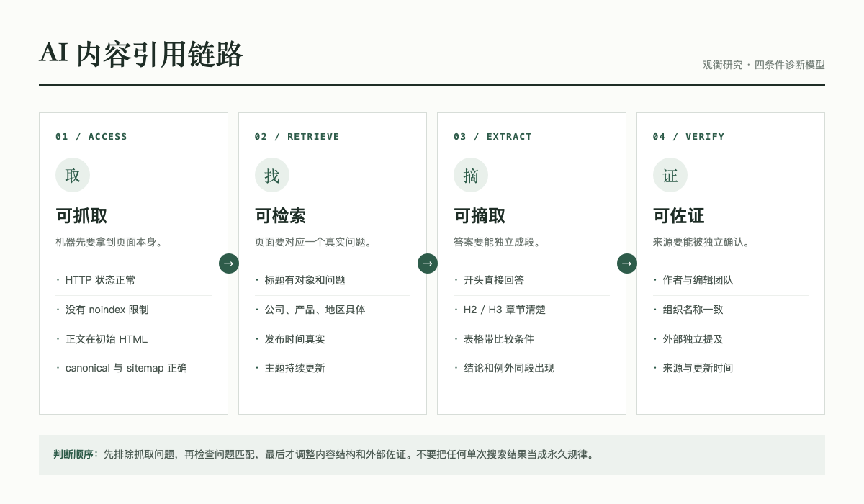This screenshot has height=504, width=864.
Task: Click the round 摘 icon in the EXTRACT card
Action: tap(471, 175)
